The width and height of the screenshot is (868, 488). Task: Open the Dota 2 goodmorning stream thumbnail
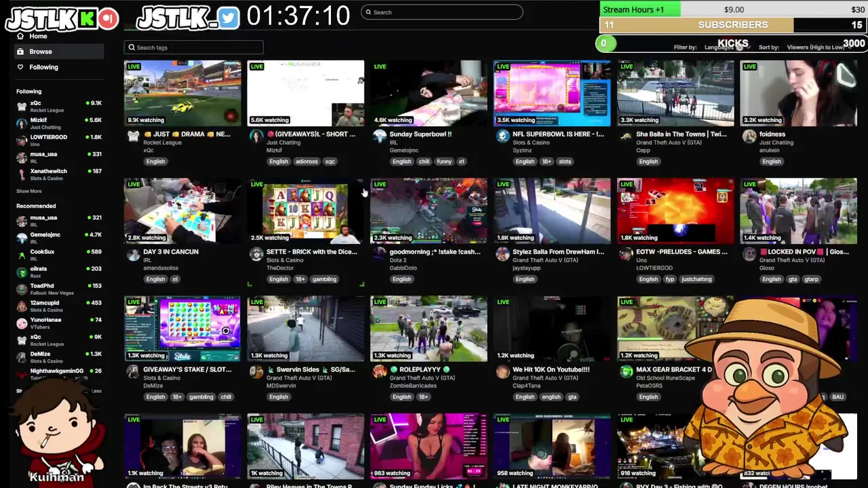429,211
